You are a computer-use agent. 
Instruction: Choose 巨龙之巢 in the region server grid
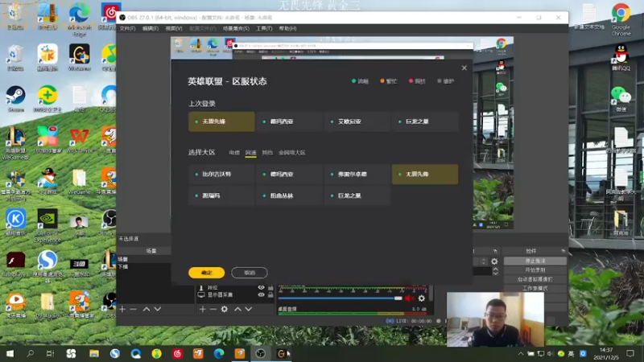click(x=357, y=195)
